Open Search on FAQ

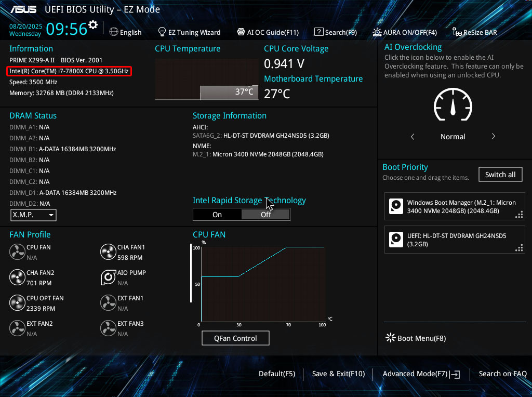(x=503, y=374)
